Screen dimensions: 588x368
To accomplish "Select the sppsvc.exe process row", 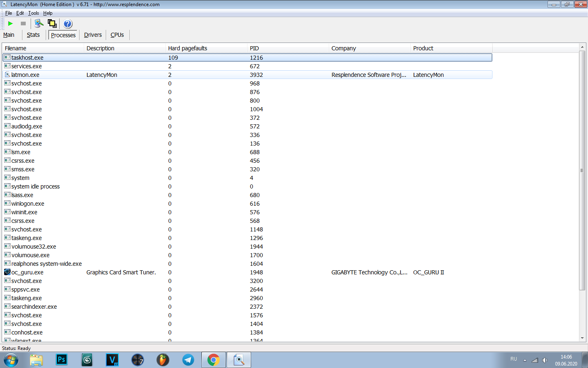I will point(247,289).
